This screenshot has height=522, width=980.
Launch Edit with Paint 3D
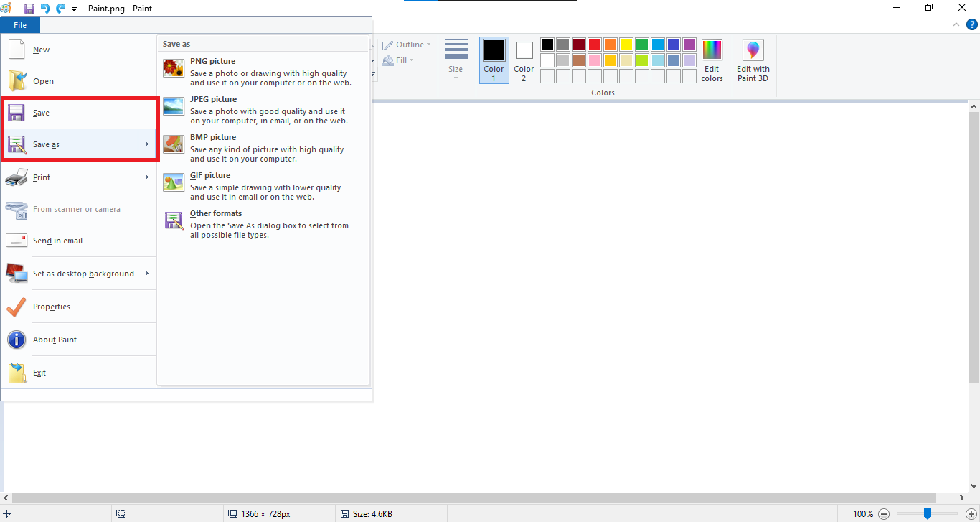(x=753, y=61)
